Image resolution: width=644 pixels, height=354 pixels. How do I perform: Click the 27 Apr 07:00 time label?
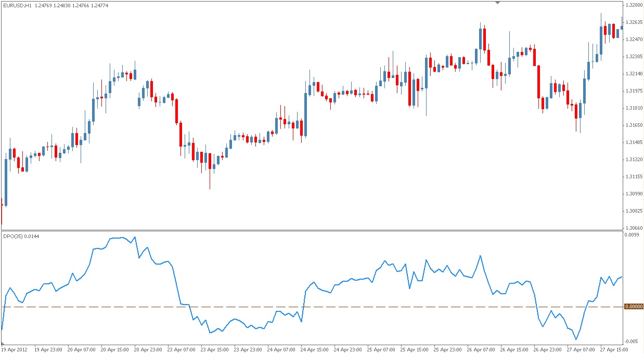click(x=581, y=350)
